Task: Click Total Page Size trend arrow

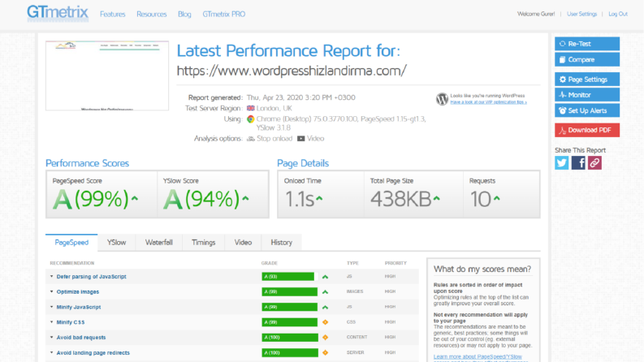Action: pyautogui.click(x=437, y=199)
